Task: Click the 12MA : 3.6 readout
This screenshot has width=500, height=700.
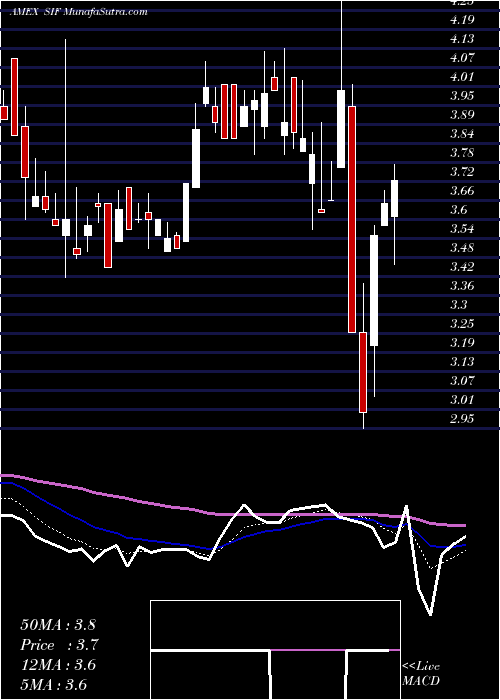Action: (58, 665)
